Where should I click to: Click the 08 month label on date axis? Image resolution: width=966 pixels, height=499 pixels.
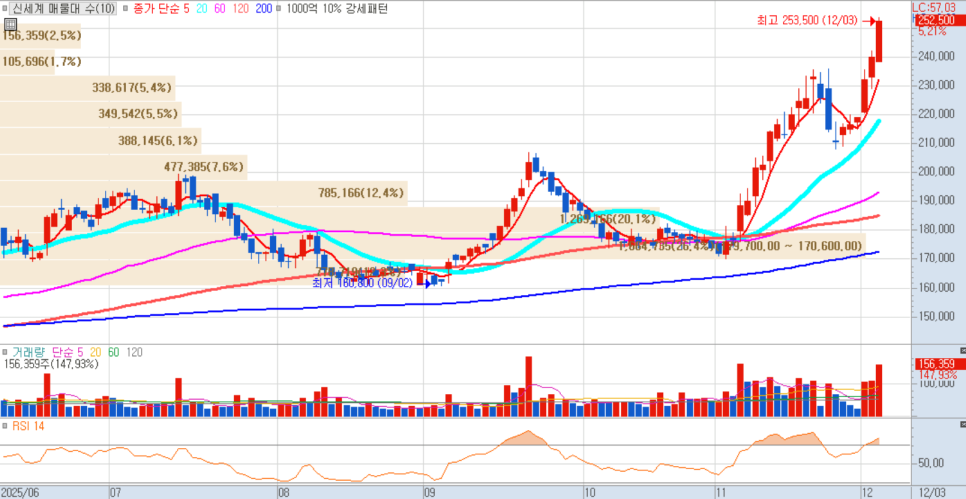(x=283, y=493)
